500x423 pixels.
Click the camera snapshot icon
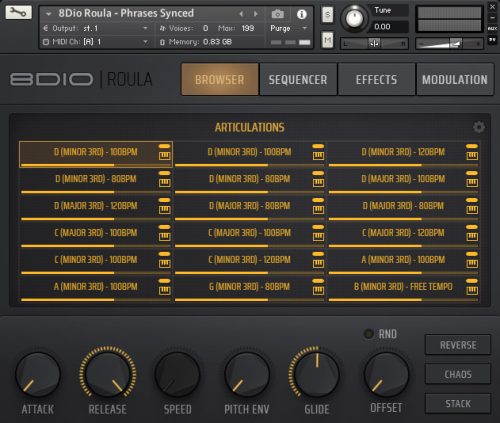pos(278,14)
